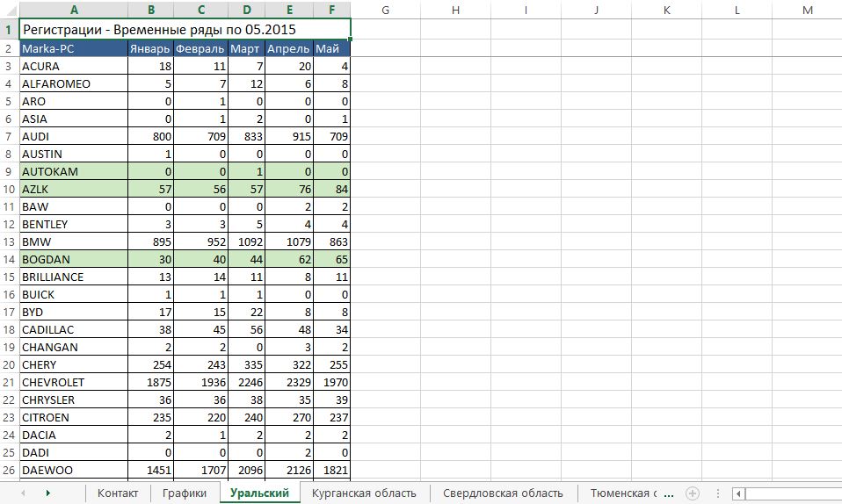Click AUDI January value 800
This screenshot has width=842, height=504.
(x=151, y=136)
